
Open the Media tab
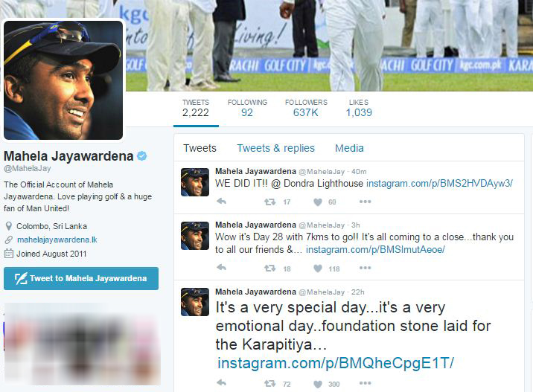coord(349,148)
